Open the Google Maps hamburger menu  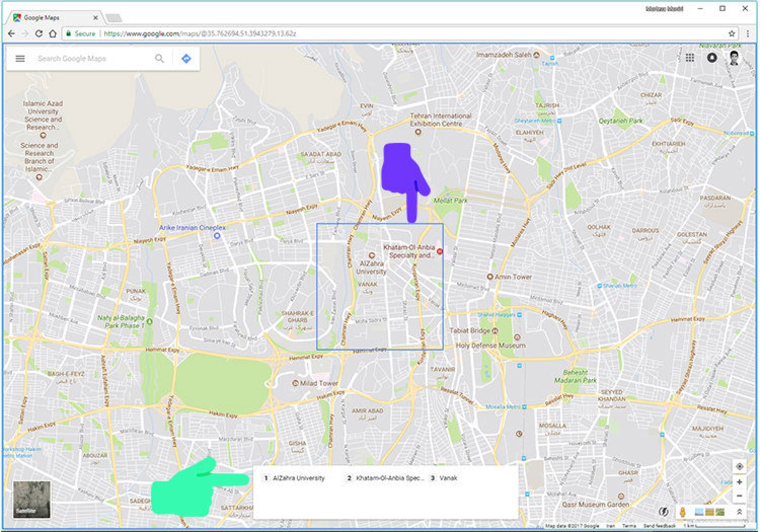pyautogui.click(x=20, y=59)
